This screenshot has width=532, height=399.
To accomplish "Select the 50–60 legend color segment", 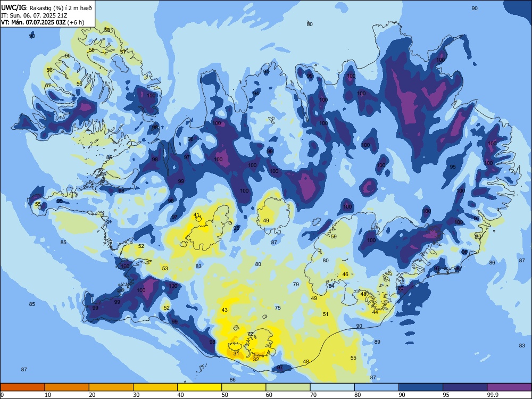I will pyautogui.click(x=244, y=387).
